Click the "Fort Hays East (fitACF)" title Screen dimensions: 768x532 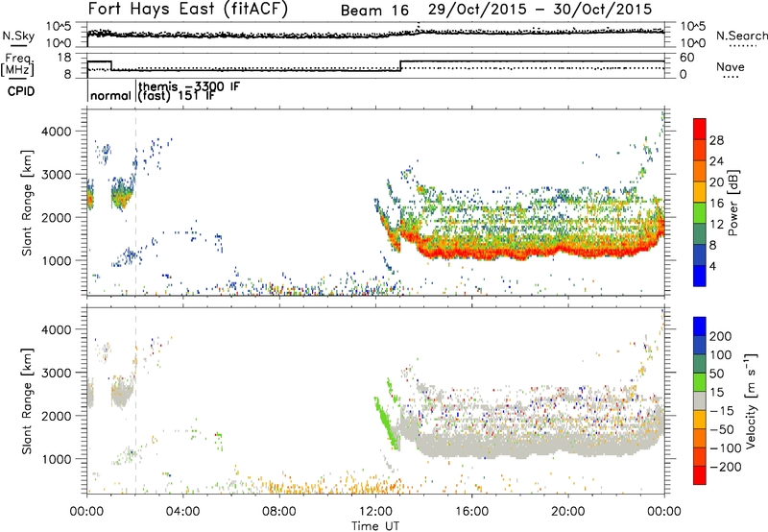click(188, 10)
